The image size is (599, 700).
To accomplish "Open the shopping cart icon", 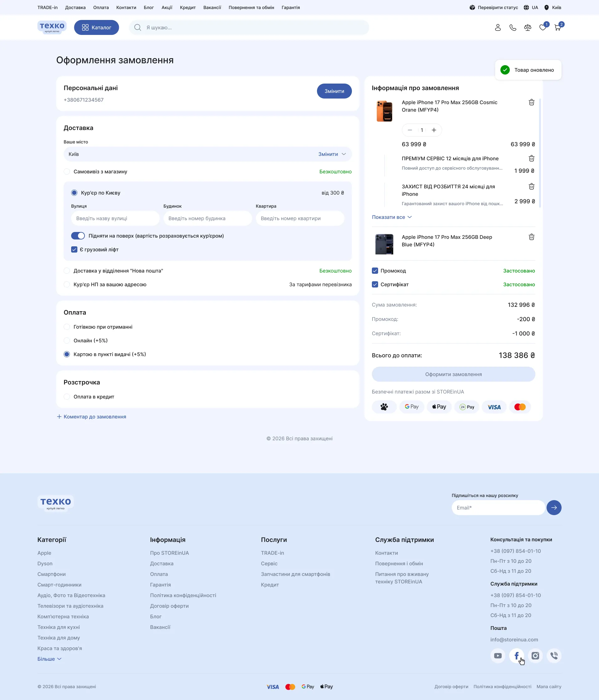I will click(x=558, y=27).
